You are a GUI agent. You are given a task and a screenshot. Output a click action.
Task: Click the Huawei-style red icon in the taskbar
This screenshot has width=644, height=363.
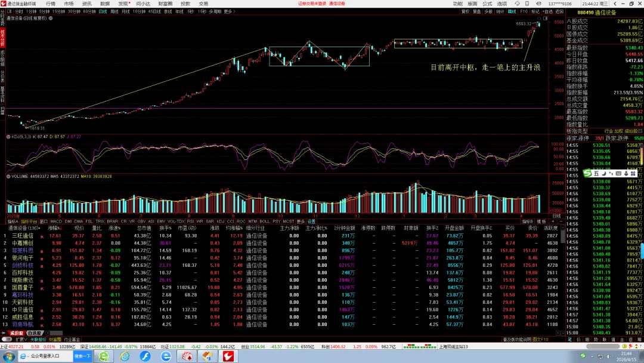coord(187,356)
